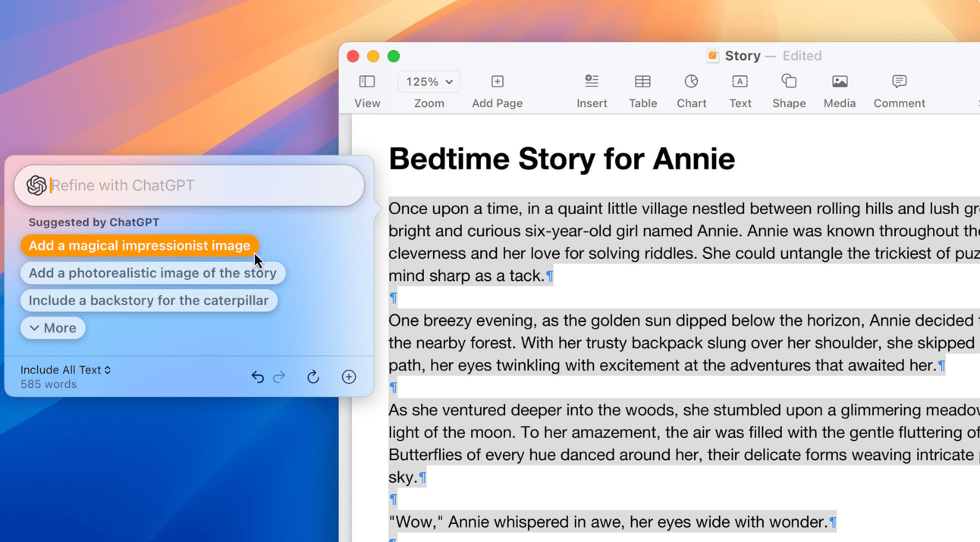
Task: Select Add a photorealistic image suggestion
Action: (x=152, y=273)
